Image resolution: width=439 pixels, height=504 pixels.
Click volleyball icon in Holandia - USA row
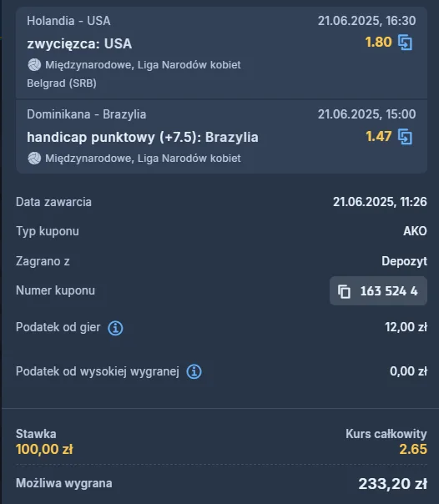pos(34,65)
